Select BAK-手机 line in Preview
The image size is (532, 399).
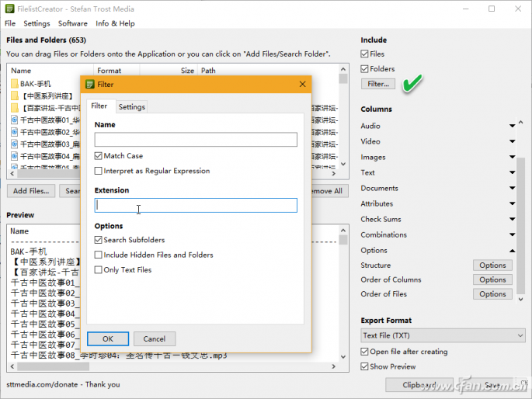pyautogui.click(x=29, y=252)
